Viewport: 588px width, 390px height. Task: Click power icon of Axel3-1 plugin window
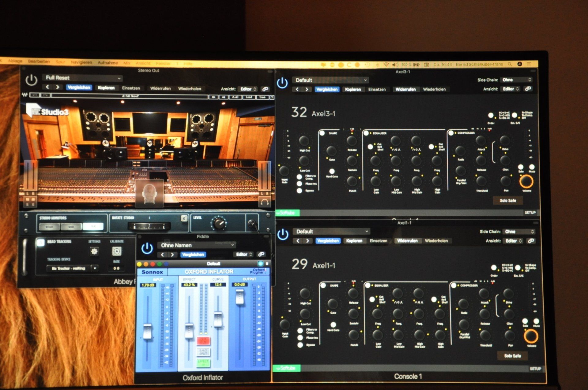pos(282,83)
